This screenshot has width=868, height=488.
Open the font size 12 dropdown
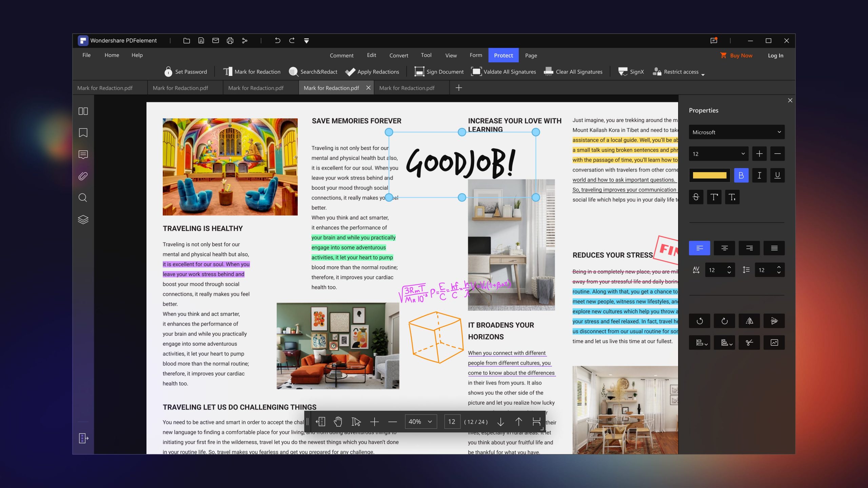(x=718, y=154)
